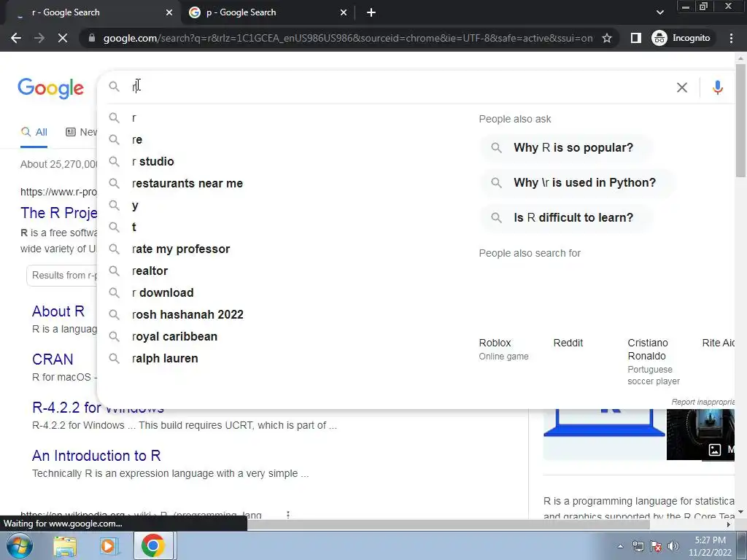
Task: Go back to the previous page
Action: tap(16, 38)
